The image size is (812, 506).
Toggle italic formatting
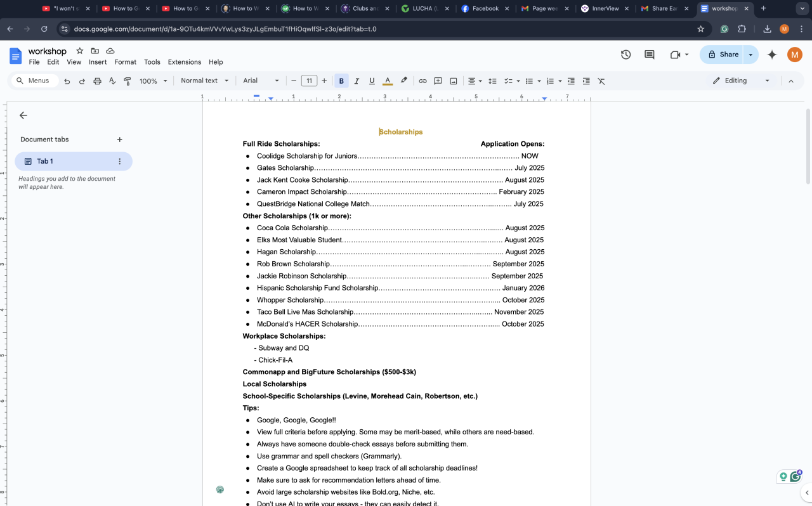pyautogui.click(x=357, y=81)
